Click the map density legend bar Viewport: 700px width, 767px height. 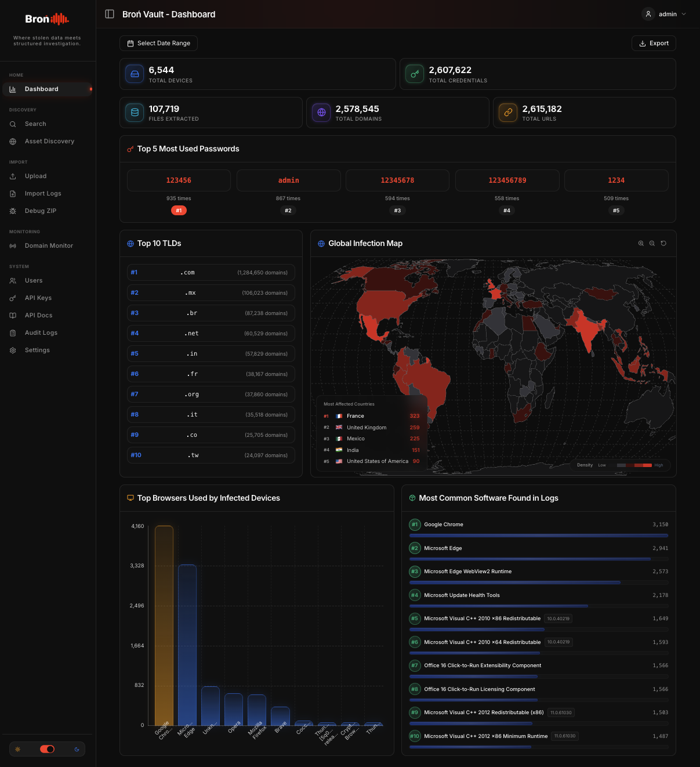pos(634,465)
